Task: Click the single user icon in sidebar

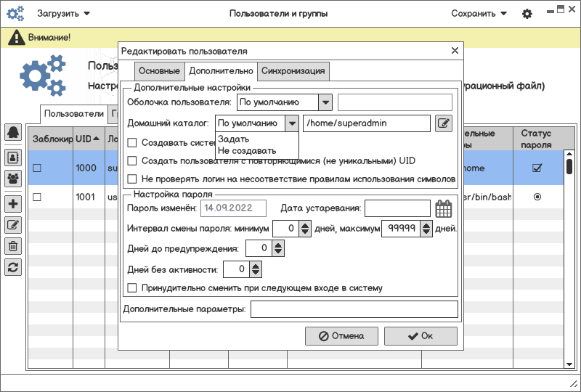Action: 13,156
